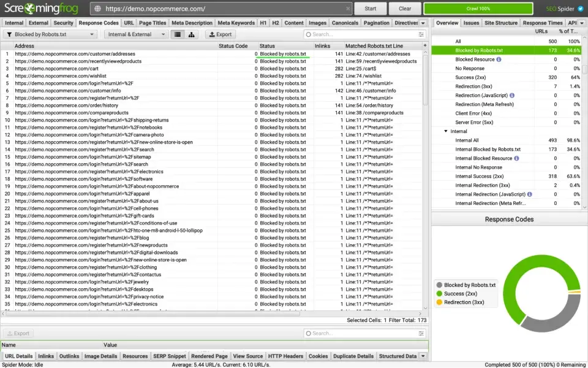Open the Blocked by Robots.txt filter dropdown

pos(51,34)
